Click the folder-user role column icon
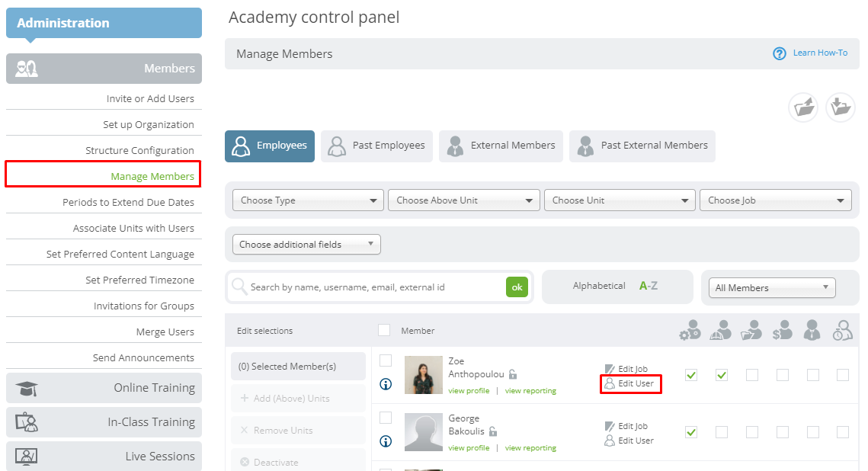This screenshot has width=868, height=471. point(751,331)
